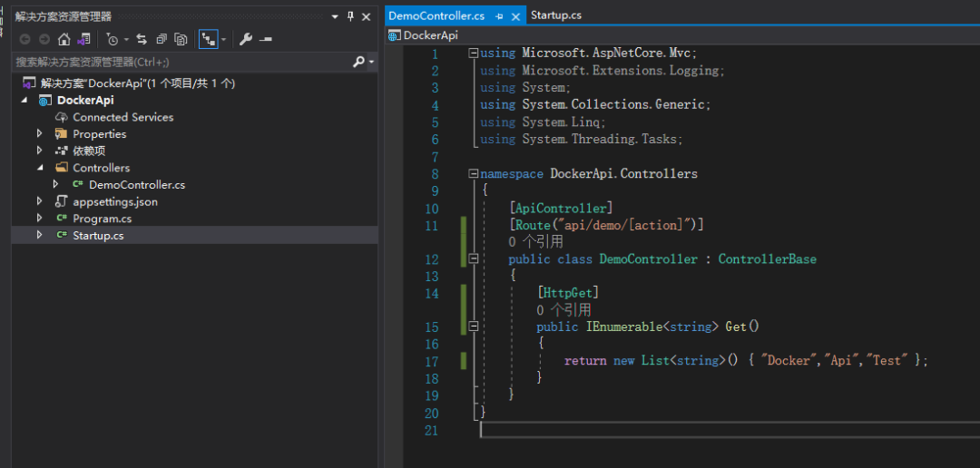
Task: Toggle auto-hide pin on Solution Explorer panel
Action: 350,16
